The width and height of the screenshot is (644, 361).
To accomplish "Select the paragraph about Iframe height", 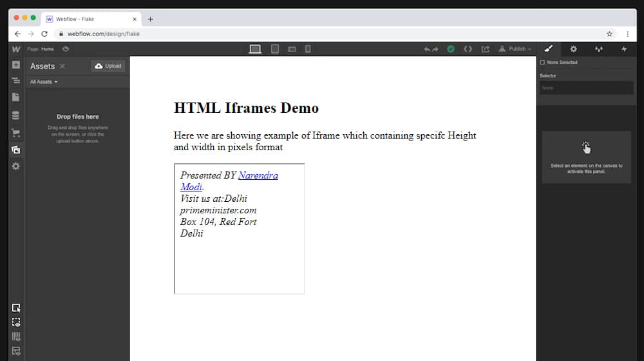I will [325, 141].
